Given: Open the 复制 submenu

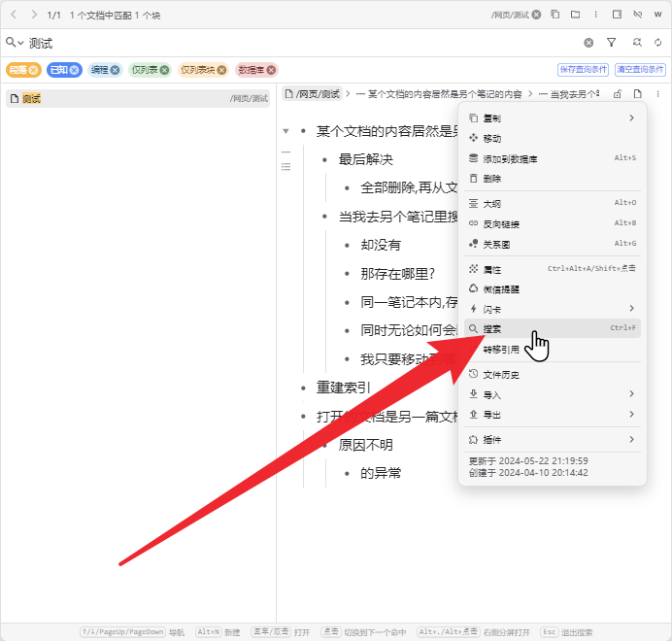Looking at the screenshot, I should point(552,118).
